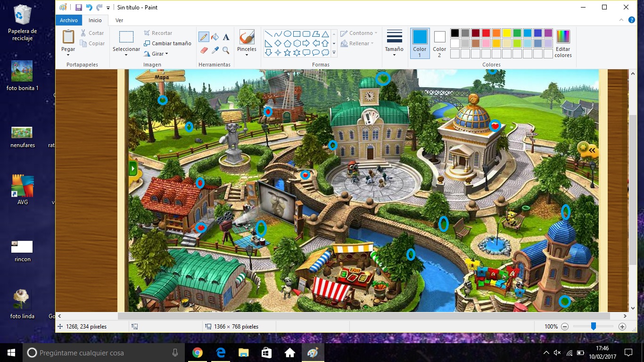
Task: Pick the Cloud callout shape
Action: (325, 53)
